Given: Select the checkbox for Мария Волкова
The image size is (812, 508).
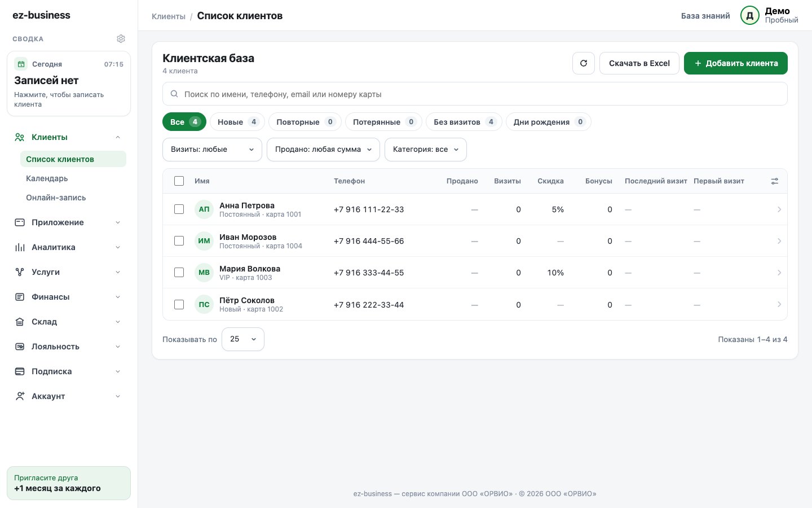Looking at the screenshot, I should coord(179,273).
